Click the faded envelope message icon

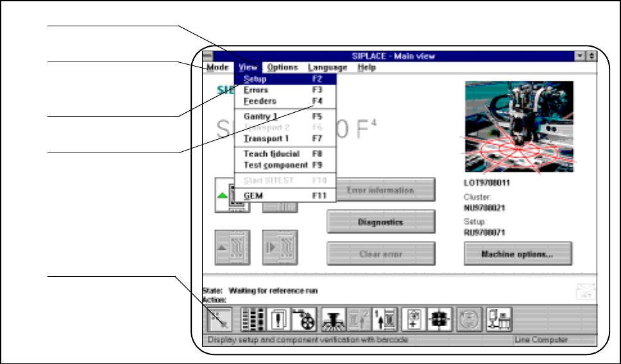(x=586, y=292)
